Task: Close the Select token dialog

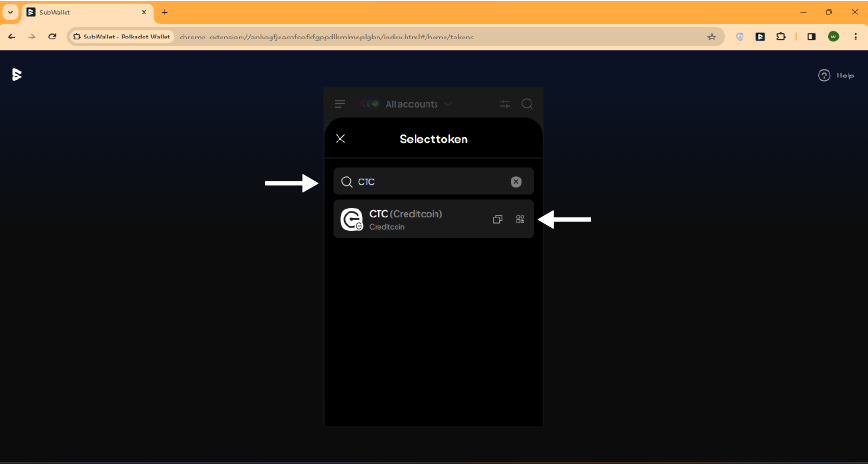Action: tap(340, 138)
